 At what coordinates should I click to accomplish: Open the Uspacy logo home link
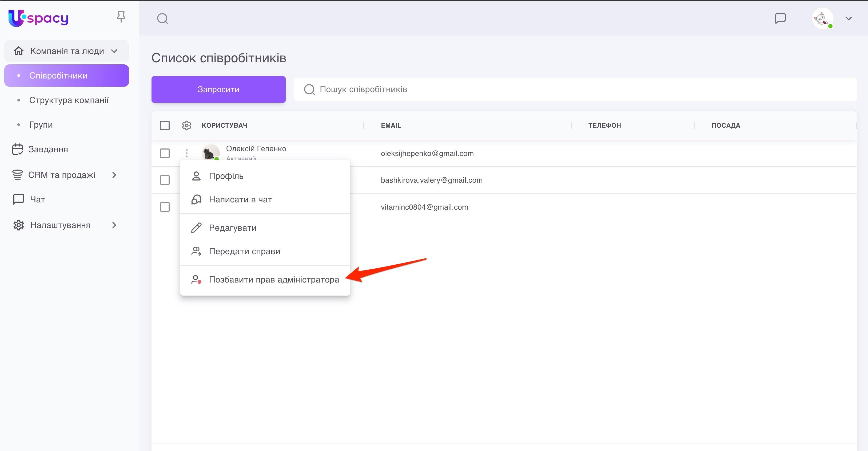(38, 18)
